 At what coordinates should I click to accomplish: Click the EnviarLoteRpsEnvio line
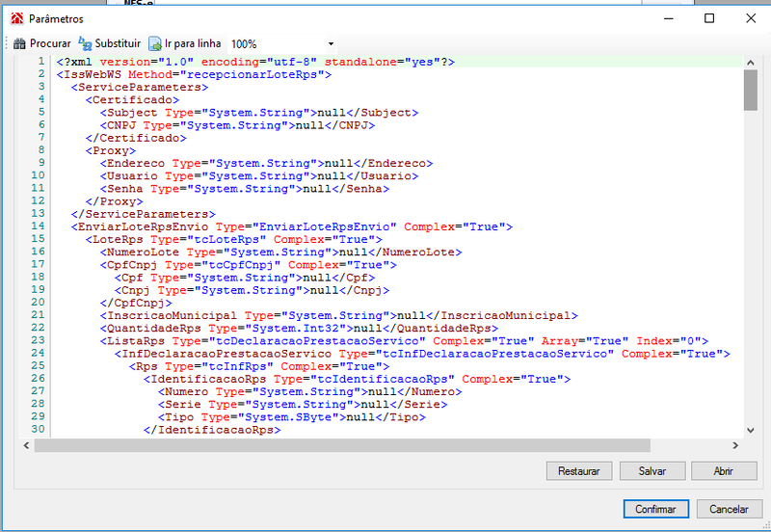pos(292,226)
